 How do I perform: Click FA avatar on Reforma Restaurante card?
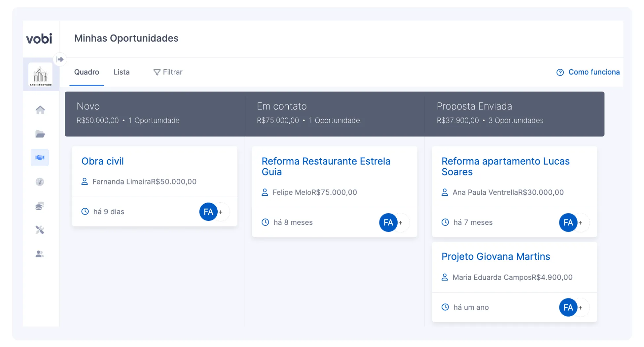[x=388, y=222]
